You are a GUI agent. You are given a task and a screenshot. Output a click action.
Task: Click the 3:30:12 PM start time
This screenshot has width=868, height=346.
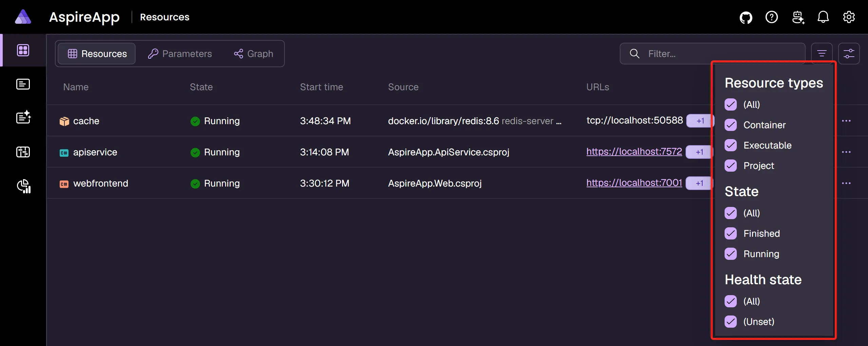[324, 184]
